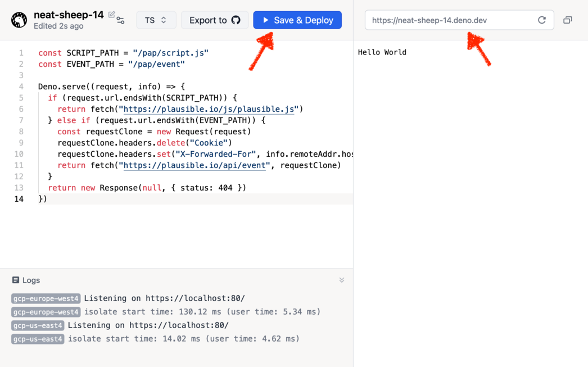This screenshot has height=367, width=588.
Task: Collapse the Logs panel with the chevron
Action: (341, 280)
